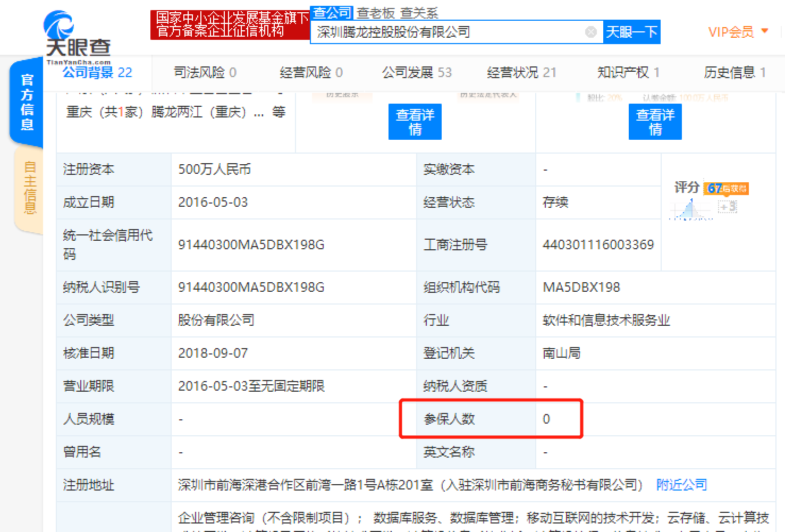Go to the 经营风险 tab
785x532 pixels.
click(x=311, y=72)
